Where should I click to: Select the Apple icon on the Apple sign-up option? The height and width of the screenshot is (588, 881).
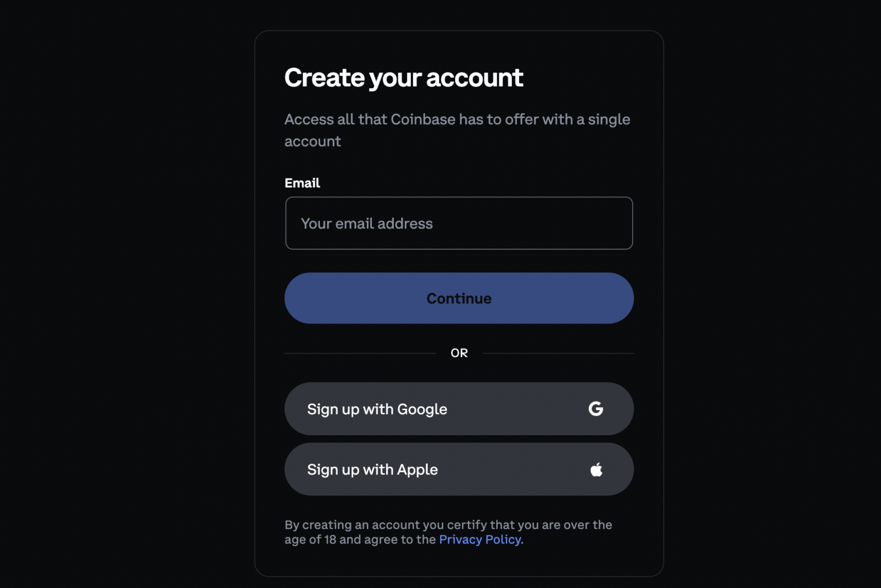pyautogui.click(x=596, y=470)
